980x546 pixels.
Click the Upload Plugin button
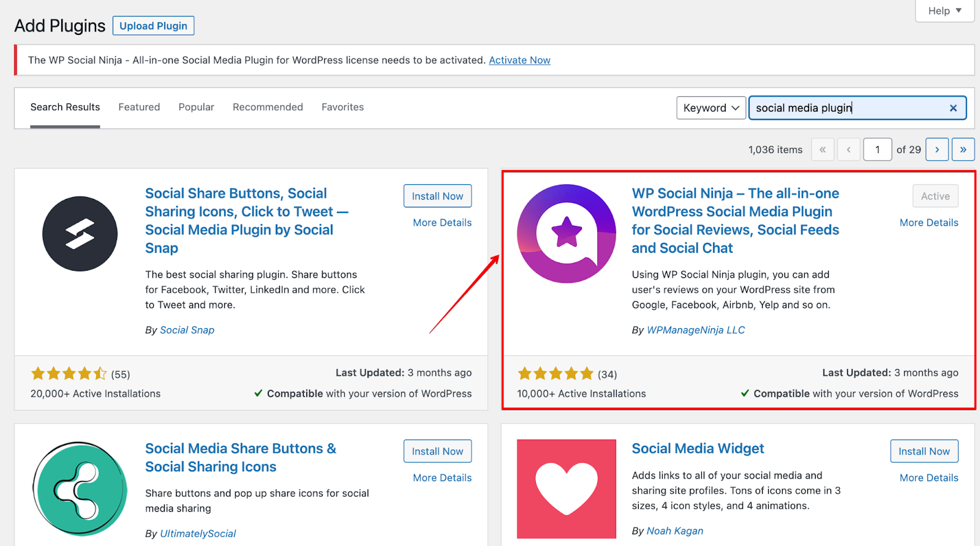tap(153, 26)
